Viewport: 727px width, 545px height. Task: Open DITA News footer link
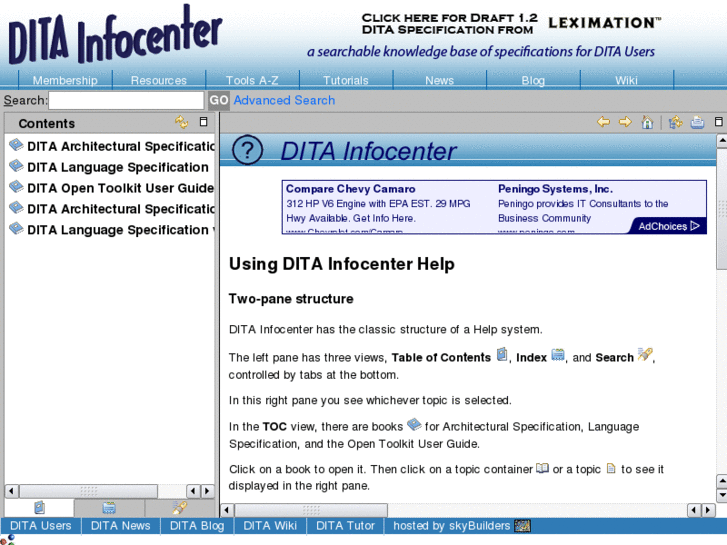coord(121,526)
